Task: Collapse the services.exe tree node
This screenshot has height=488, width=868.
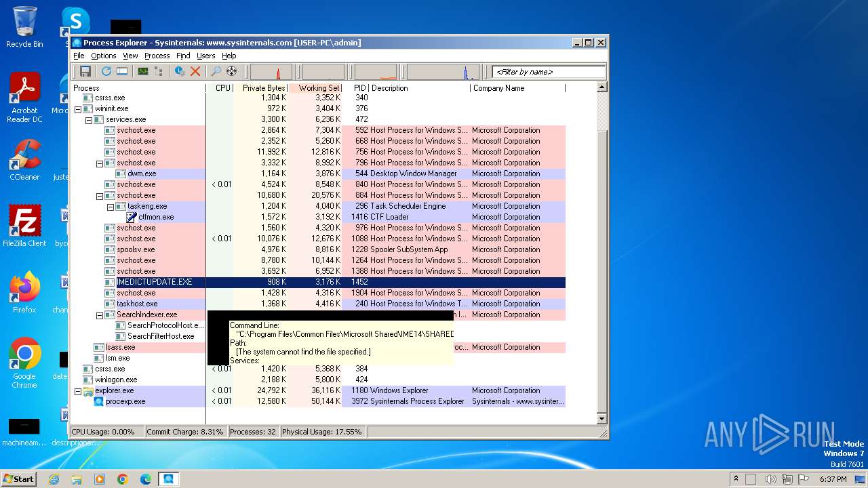Action: [x=89, y=119]
